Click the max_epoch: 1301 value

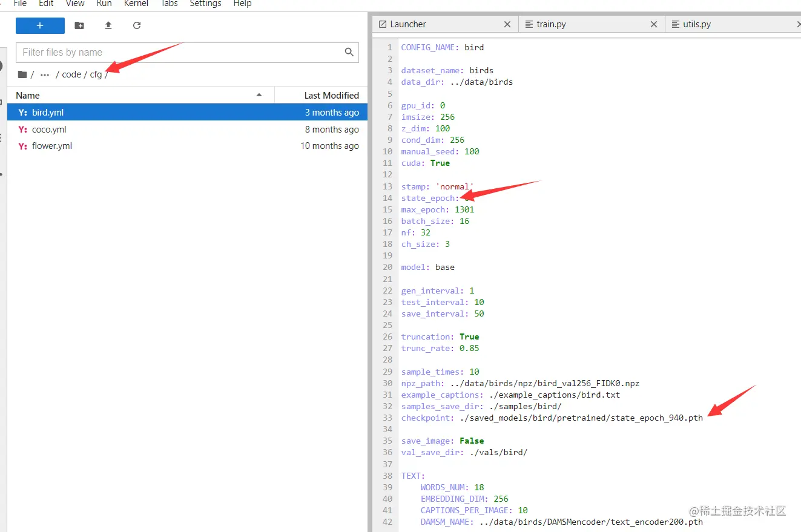click(464, 209)
